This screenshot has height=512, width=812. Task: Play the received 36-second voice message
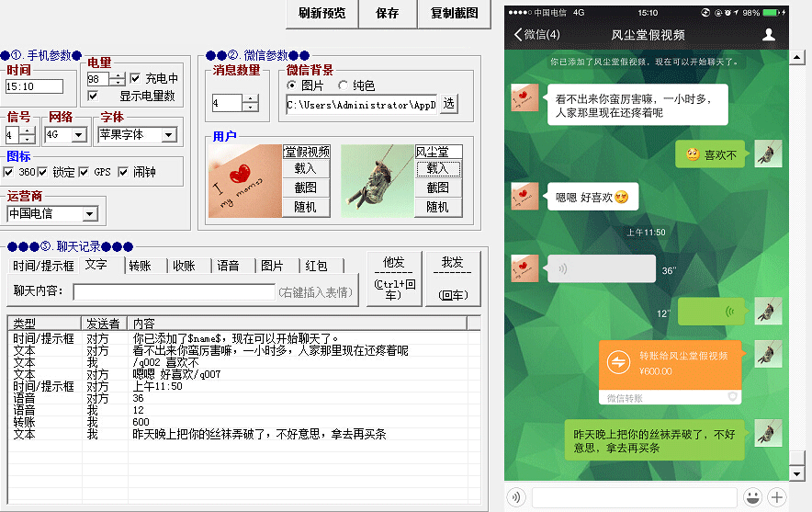click(x=601, y=269)
